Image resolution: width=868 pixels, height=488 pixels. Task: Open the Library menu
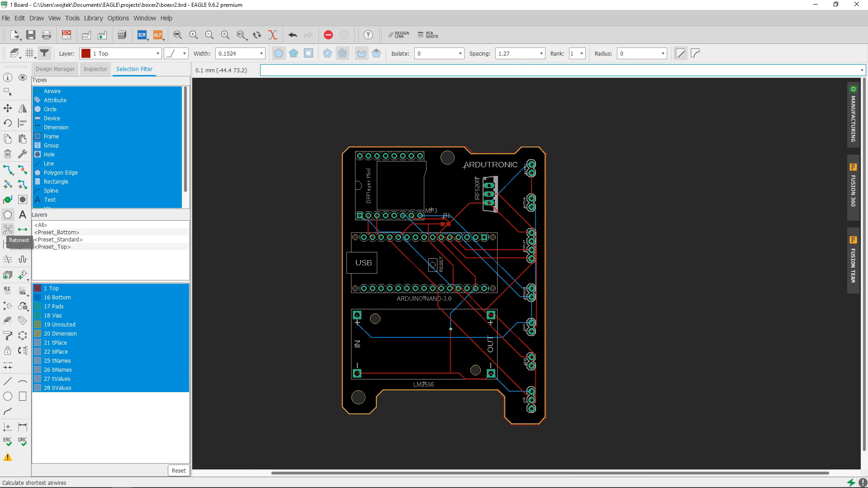tap(93, 18)
